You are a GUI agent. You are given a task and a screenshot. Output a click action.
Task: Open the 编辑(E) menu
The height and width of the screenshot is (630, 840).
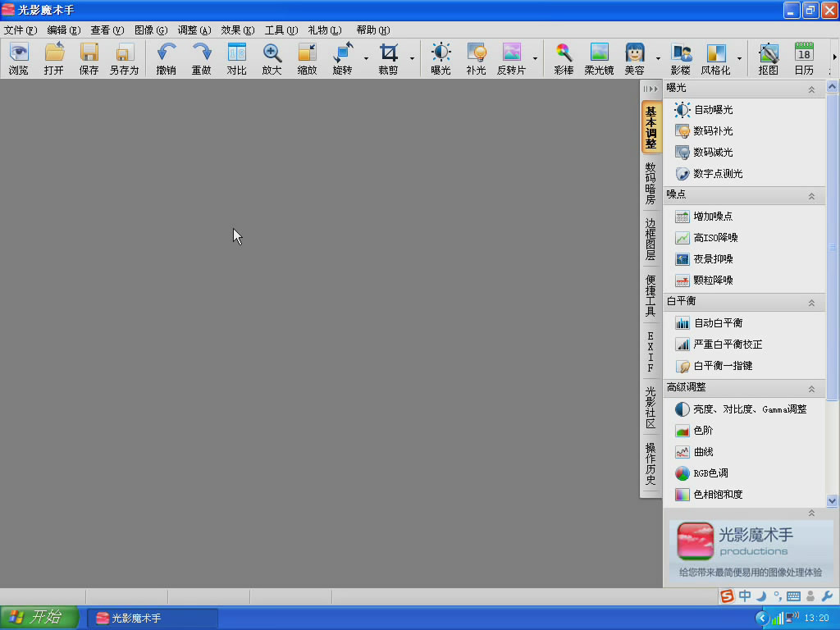coord(64,30)
